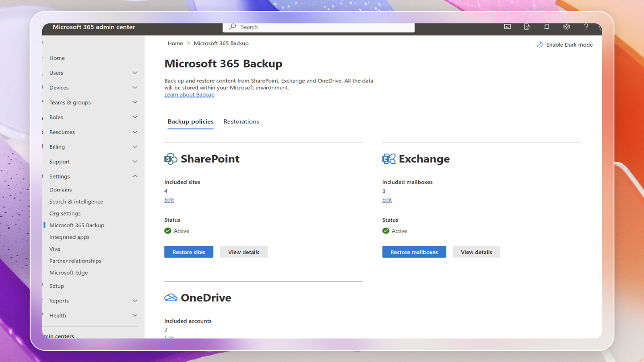Open Partner relationships

(x=75, y=261)
